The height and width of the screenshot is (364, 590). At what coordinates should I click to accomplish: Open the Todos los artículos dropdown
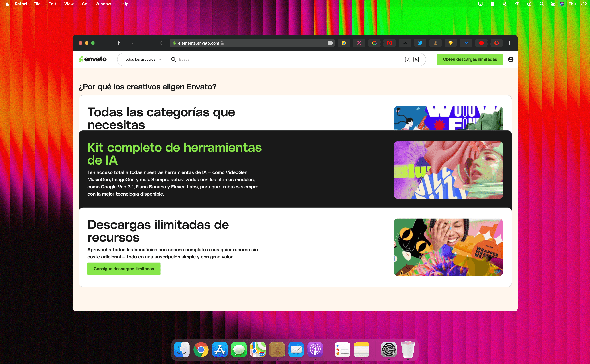142,59
